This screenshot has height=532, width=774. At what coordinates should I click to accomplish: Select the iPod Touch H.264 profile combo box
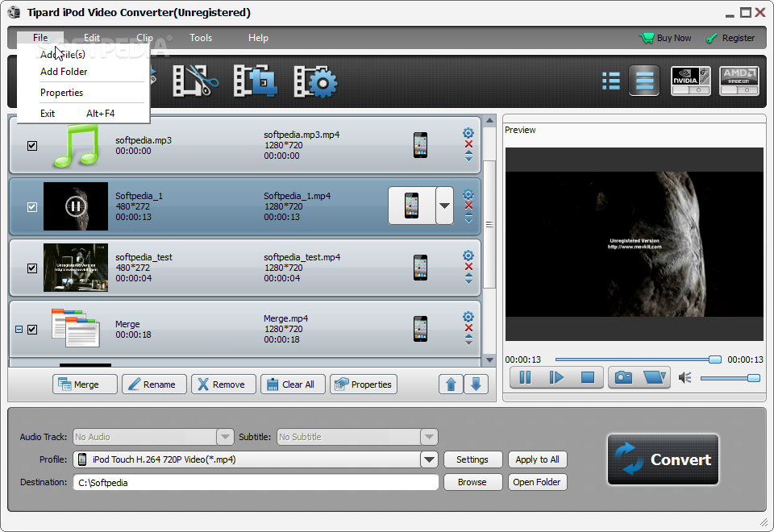(x=256, y=459)
